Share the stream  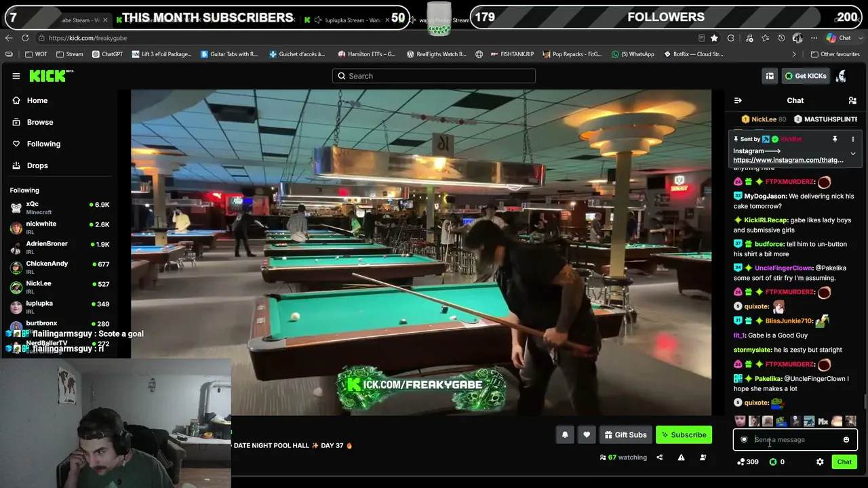pos(659,457)
